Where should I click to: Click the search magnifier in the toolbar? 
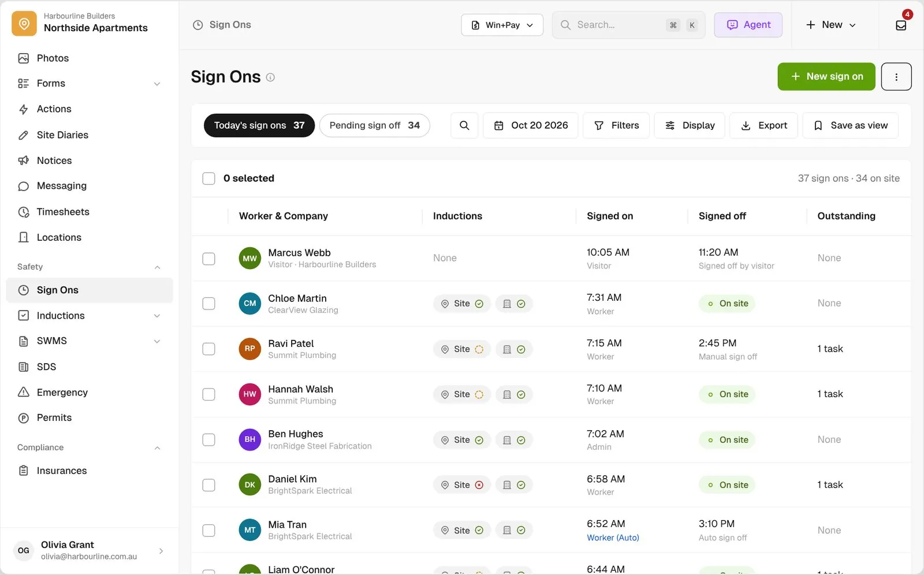464,125
